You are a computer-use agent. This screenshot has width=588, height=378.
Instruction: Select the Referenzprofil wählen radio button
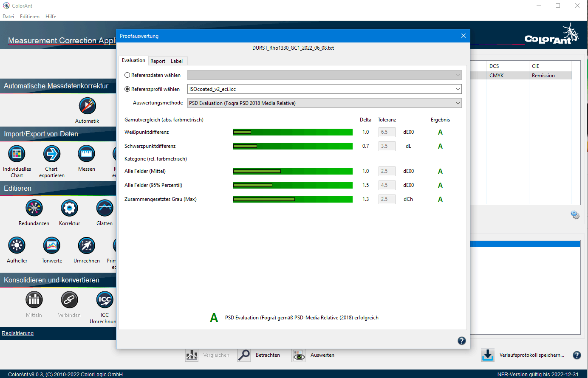(x=127, y=89)
